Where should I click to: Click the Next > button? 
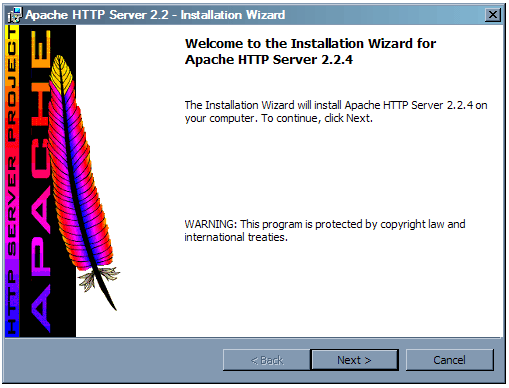point(354,360)
